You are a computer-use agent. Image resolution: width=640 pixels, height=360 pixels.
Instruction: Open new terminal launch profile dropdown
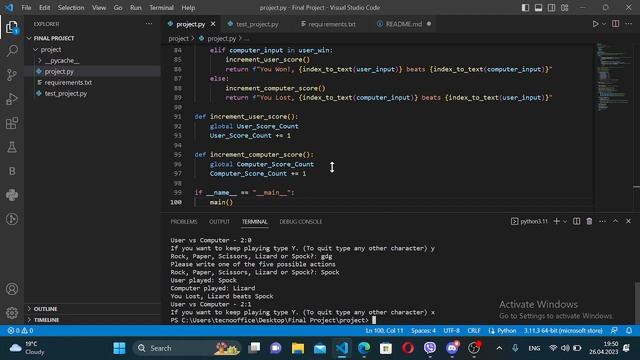tap(565, 221)
